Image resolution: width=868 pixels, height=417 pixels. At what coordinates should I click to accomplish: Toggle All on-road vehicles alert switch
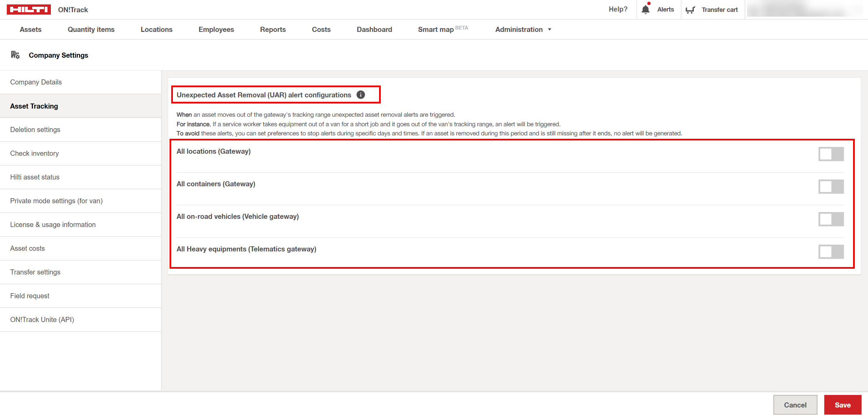pos(831,219)
